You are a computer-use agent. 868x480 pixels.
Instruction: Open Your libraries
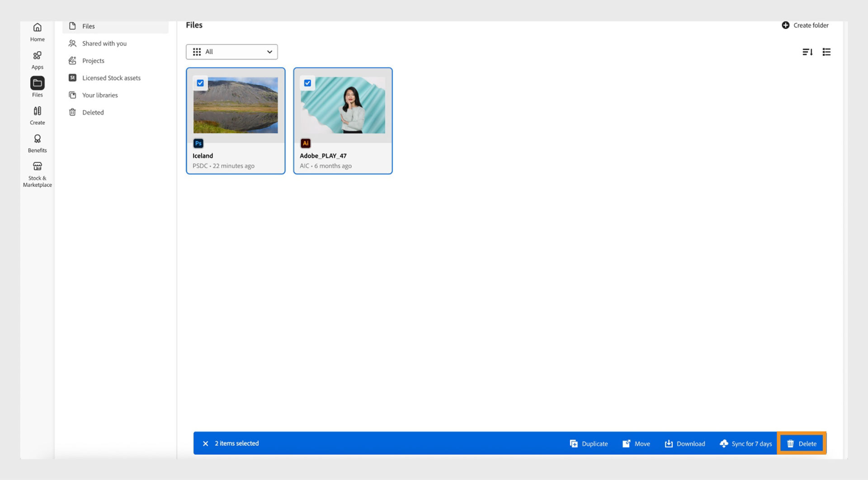point(99,95)
